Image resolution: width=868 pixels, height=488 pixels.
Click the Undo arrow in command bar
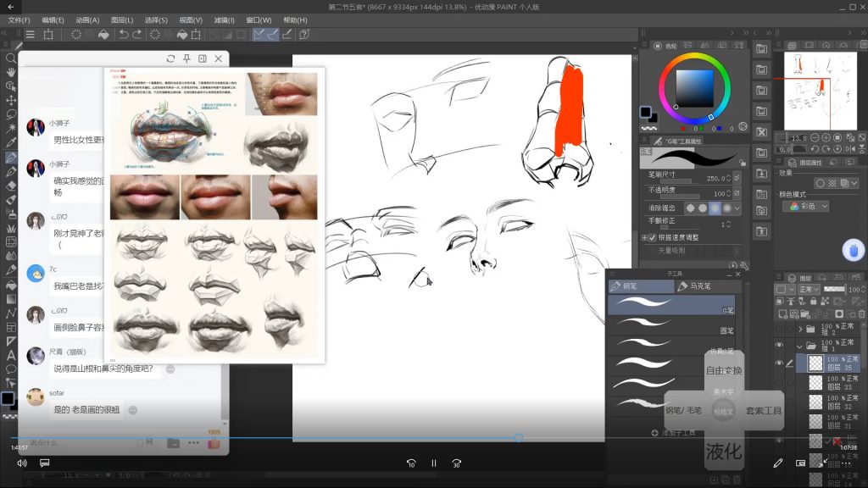click(124, 35)
